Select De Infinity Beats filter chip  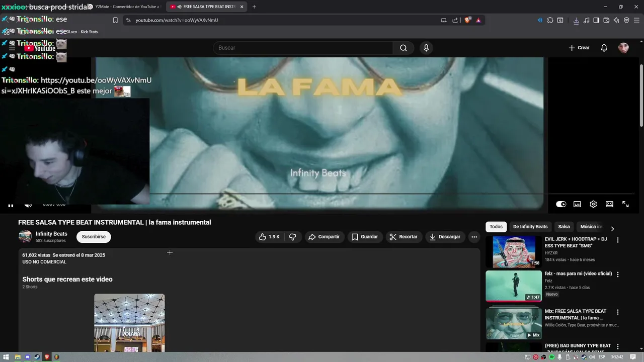click(x=530, y=227)
